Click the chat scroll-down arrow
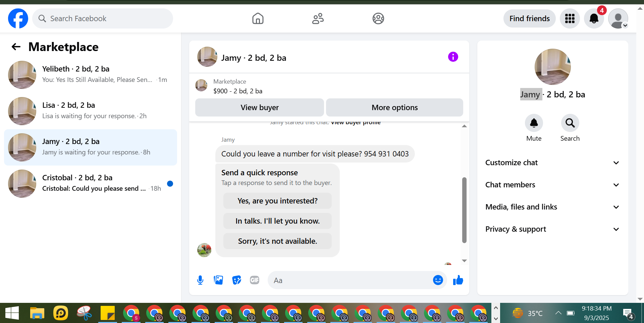 point(464,261)
